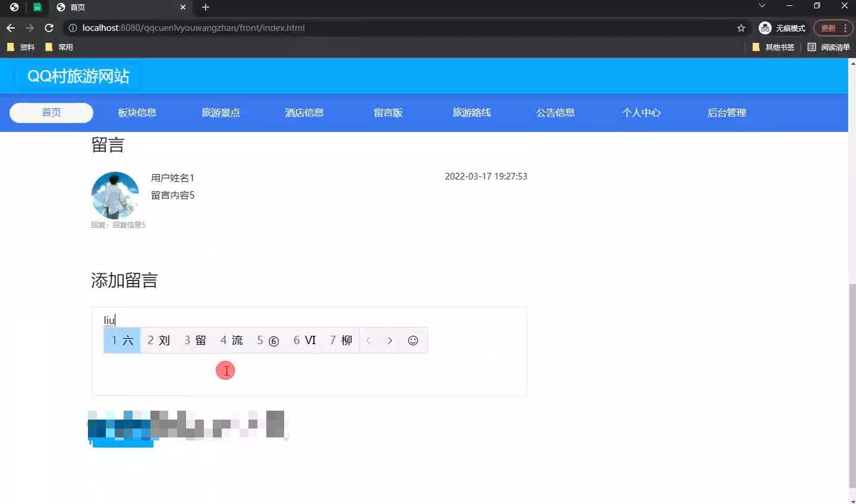Open the 阅读清单 reading list
Screen dimensions: 856x504
coord(829,47)
